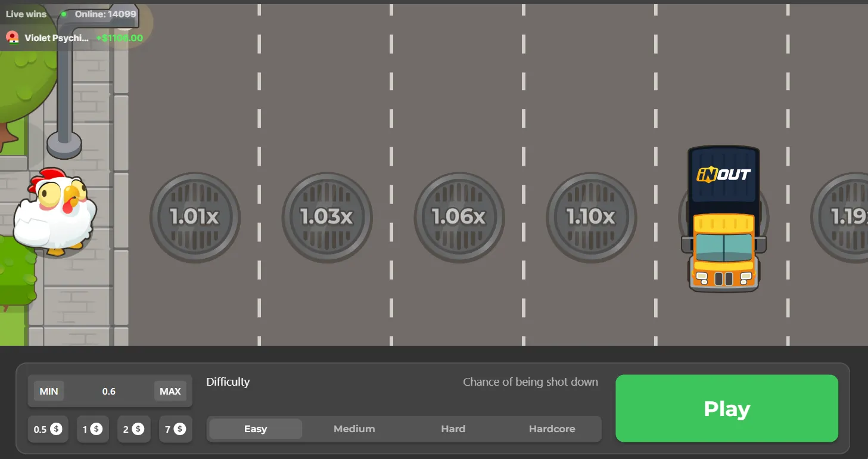This screenshot has height=459, width=868.
Task: Click the Violet Psychi player avatar
Action: [x=13, y=38]
